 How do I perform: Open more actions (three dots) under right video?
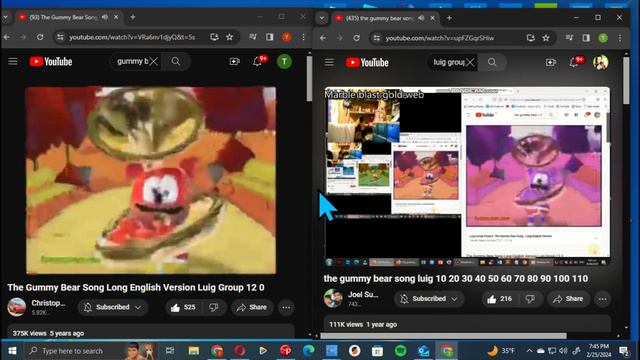tap(602, 299)
